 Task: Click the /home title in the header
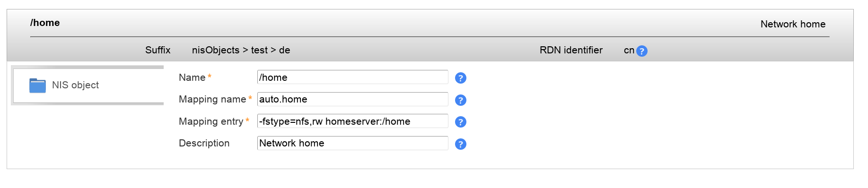tap(45, 23)
